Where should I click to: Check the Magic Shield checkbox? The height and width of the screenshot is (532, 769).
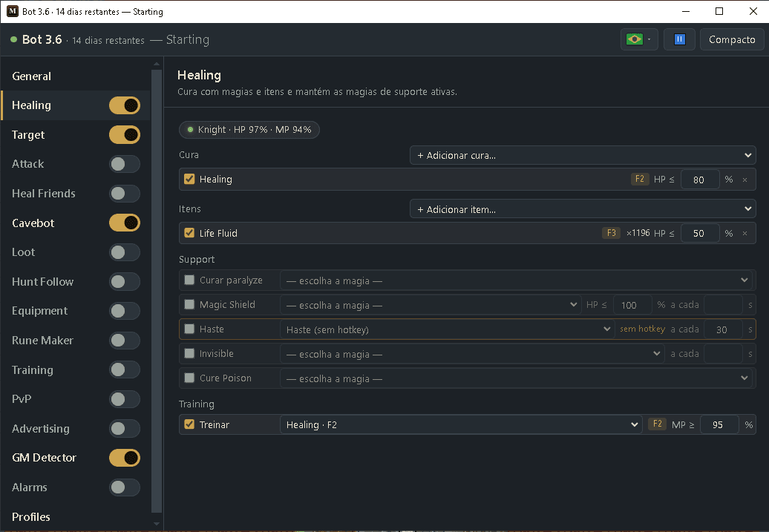[189, 304]
